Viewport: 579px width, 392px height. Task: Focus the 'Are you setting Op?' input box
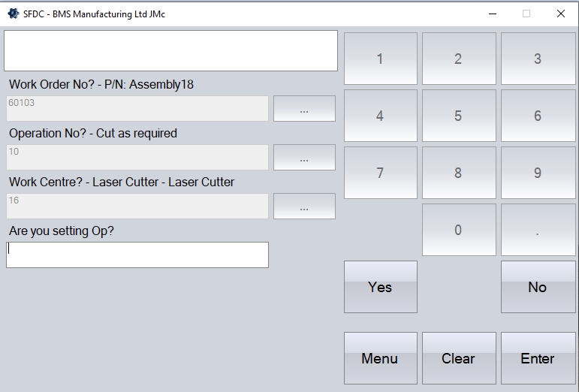pyautogui.click(x=137, y=255)
